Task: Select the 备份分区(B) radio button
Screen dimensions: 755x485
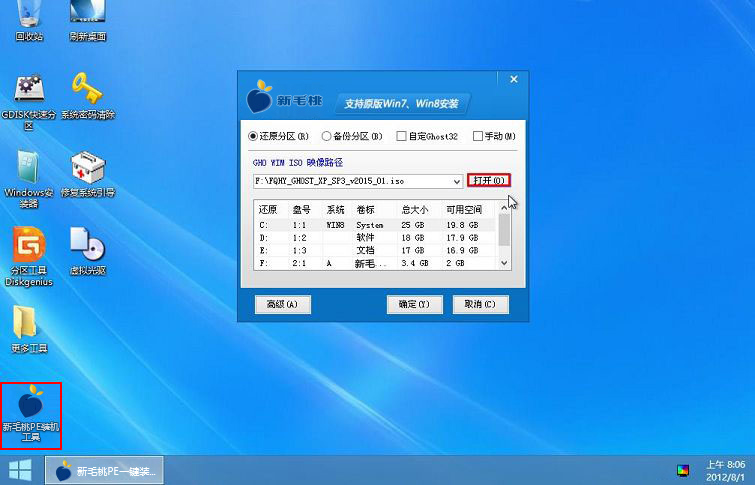Action: point(352,136)
